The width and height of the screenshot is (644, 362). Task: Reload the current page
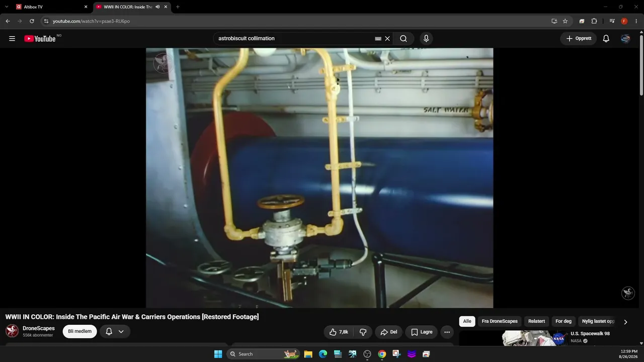(x=32, y=21)
